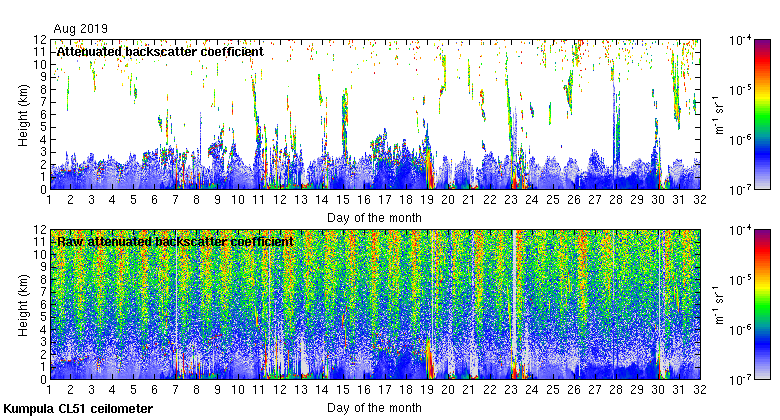Click day 7 on the lower plot's x-axis
Viewport: 780px width, 420px height.
click(x=175, y=391)
